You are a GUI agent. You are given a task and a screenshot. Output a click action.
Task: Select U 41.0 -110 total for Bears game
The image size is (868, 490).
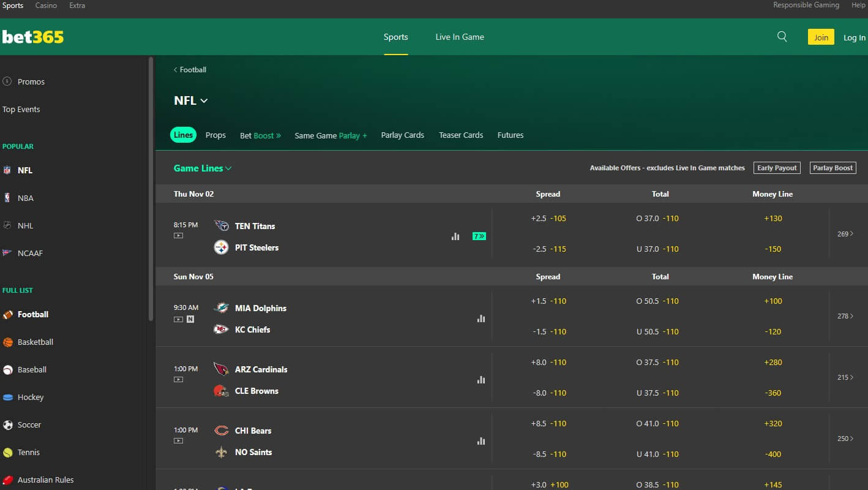click(657, 454)
